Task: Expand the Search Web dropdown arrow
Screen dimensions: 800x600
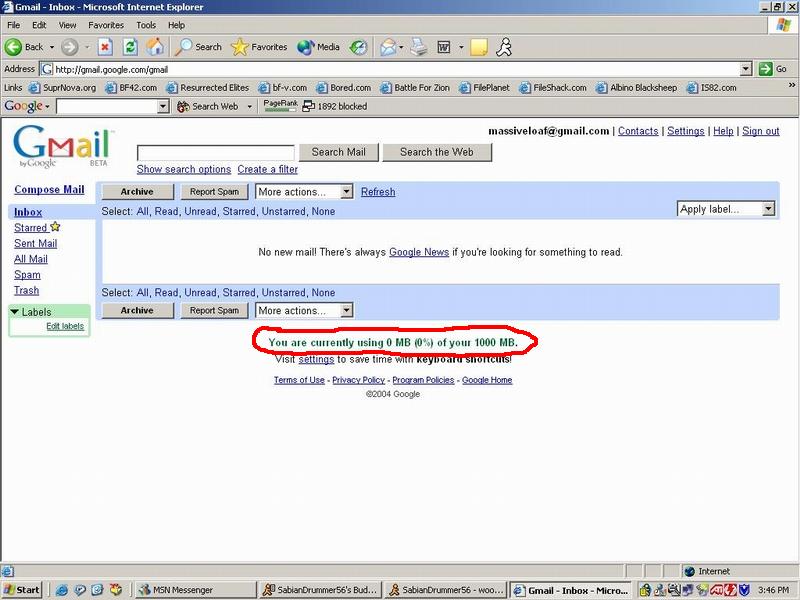Action: (249, 106)
